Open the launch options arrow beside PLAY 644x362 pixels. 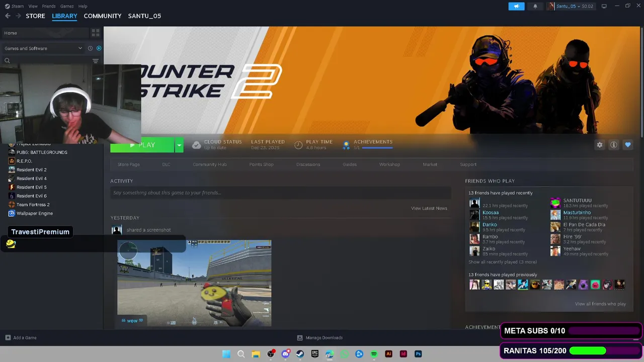[179, 145]
